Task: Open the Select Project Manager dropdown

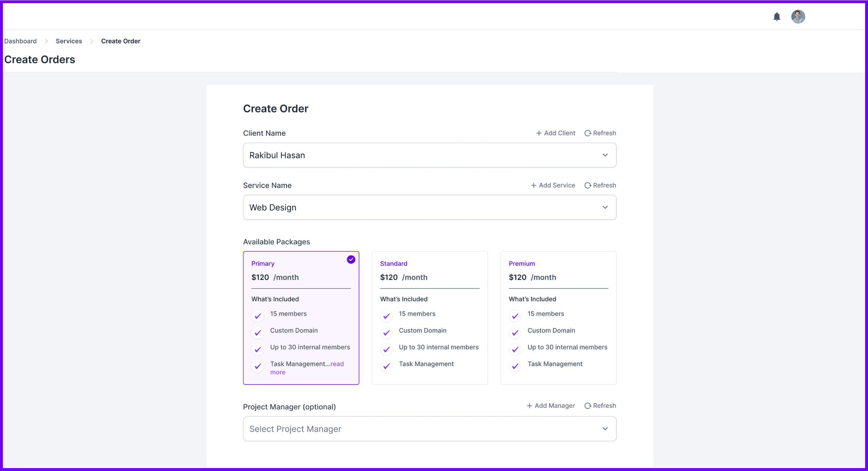Action: pos(429,429)
